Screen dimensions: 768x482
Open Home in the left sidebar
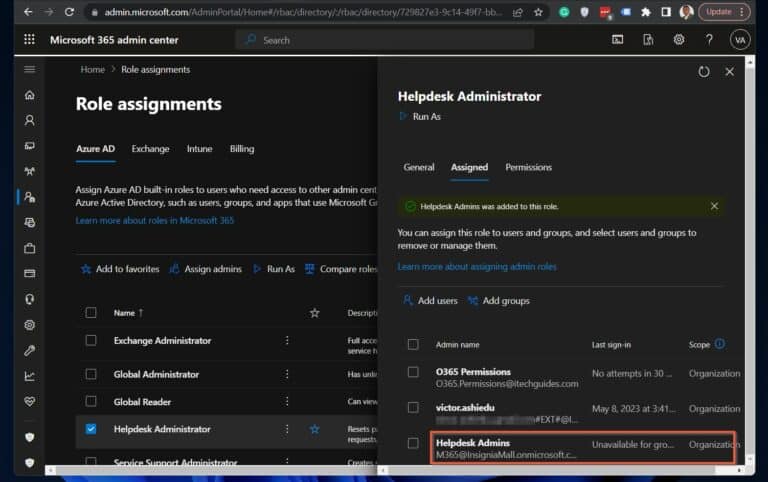coord(29,95)
